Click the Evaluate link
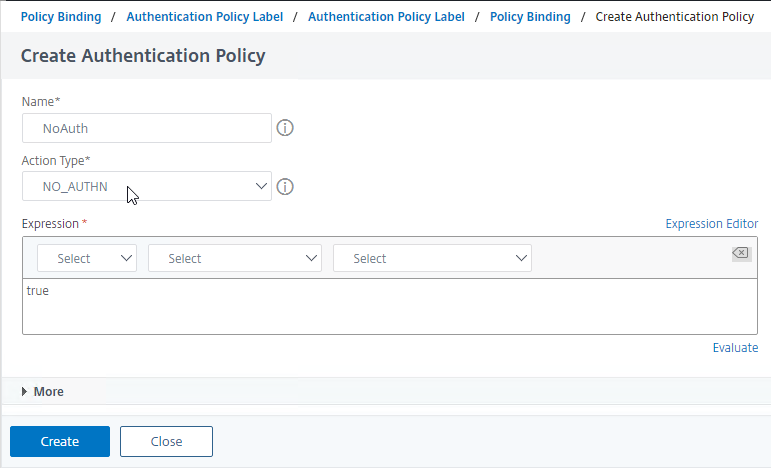The image size is (771, 468). [735, 348]
